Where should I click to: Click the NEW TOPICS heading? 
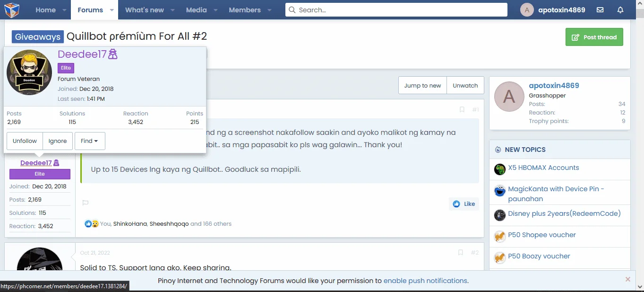pyautogui.click(x=525, y=150)
